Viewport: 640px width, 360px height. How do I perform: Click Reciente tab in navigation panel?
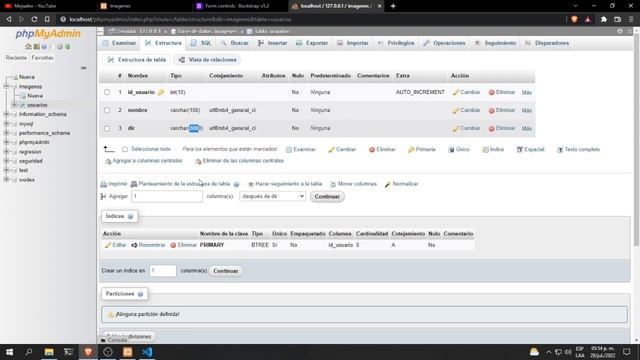tap(16, 58)
